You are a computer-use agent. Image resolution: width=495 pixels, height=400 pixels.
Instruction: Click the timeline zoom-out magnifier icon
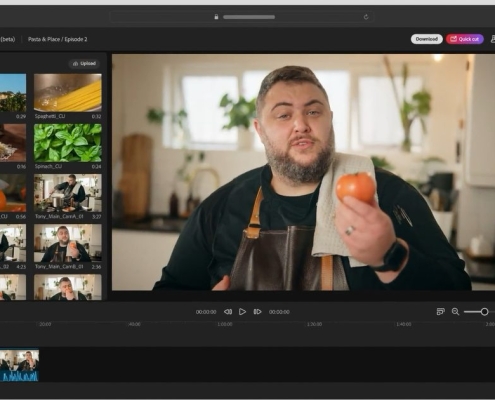pos(455,312)
